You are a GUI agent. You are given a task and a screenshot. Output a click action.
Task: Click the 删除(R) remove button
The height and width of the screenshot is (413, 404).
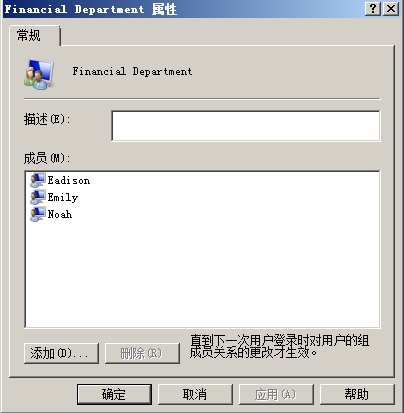coord(142,353)
